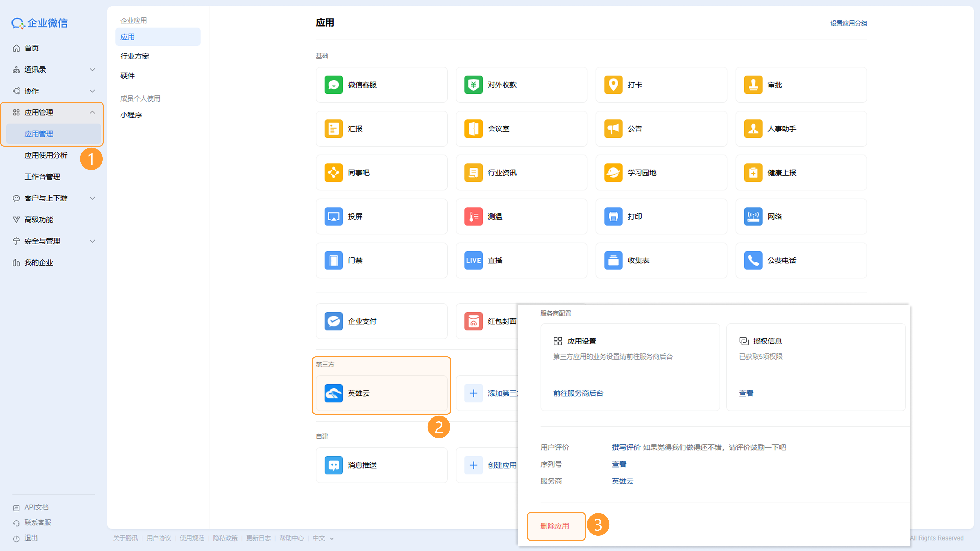The height and width of the screenshot is (551, 980).
Task: Open the 公费电话 app icon
Action: [753, 260]
